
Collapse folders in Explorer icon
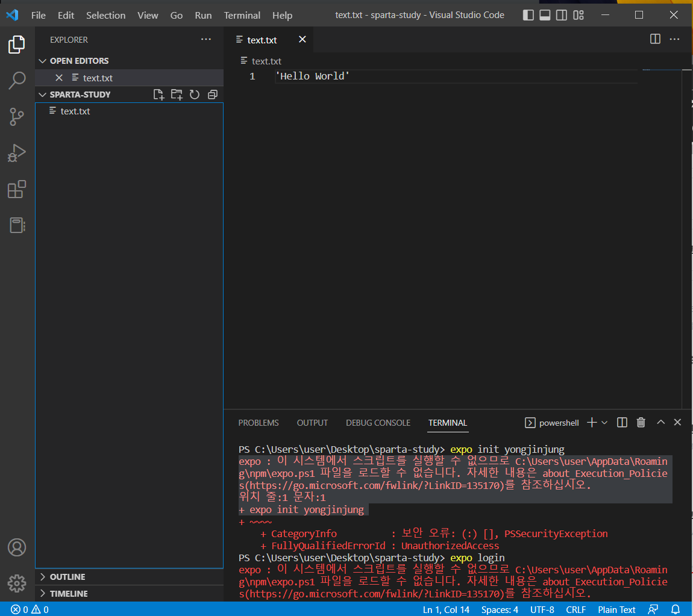click(x=213, y=95)
